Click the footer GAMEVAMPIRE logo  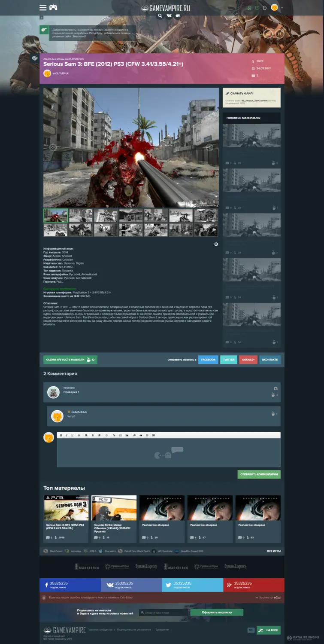point(64,630)
